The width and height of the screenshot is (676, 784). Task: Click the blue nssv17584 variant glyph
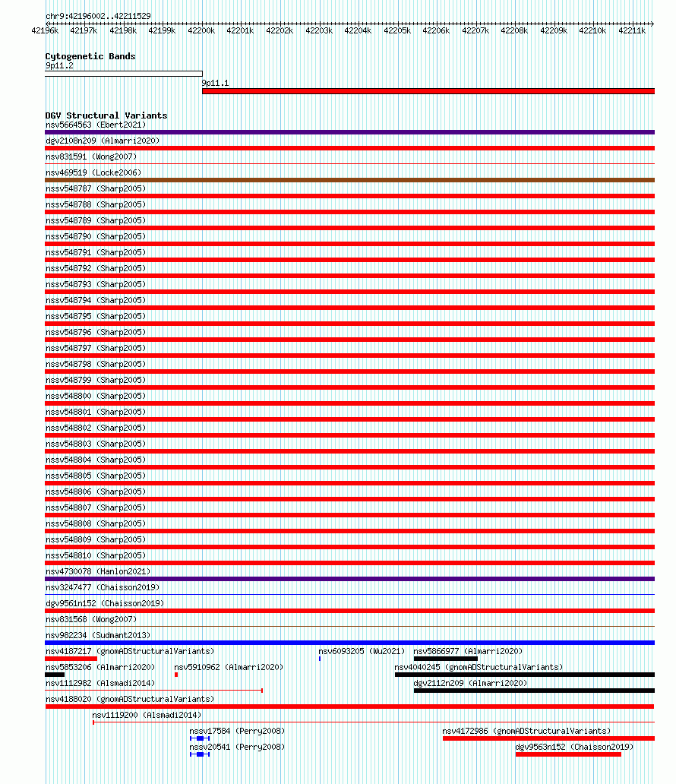point(200,738)
